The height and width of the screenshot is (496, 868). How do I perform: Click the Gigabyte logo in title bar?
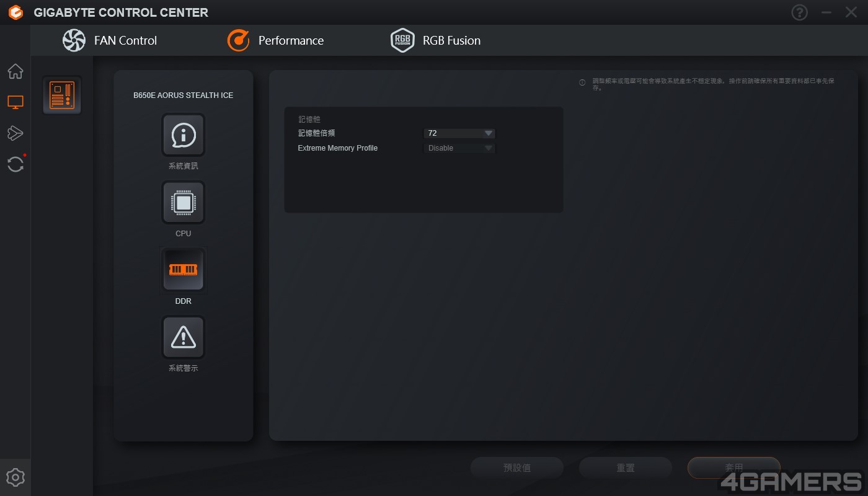(x=15, y=12)
